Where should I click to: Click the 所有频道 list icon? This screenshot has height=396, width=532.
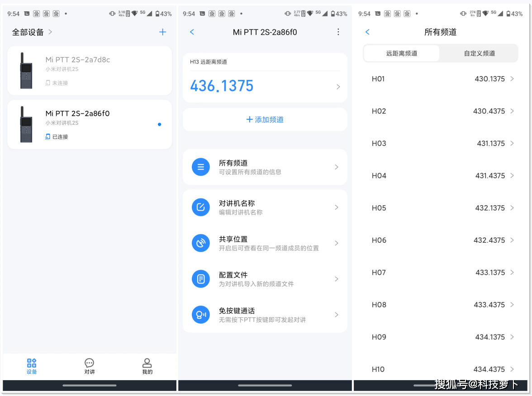[201, 167]
